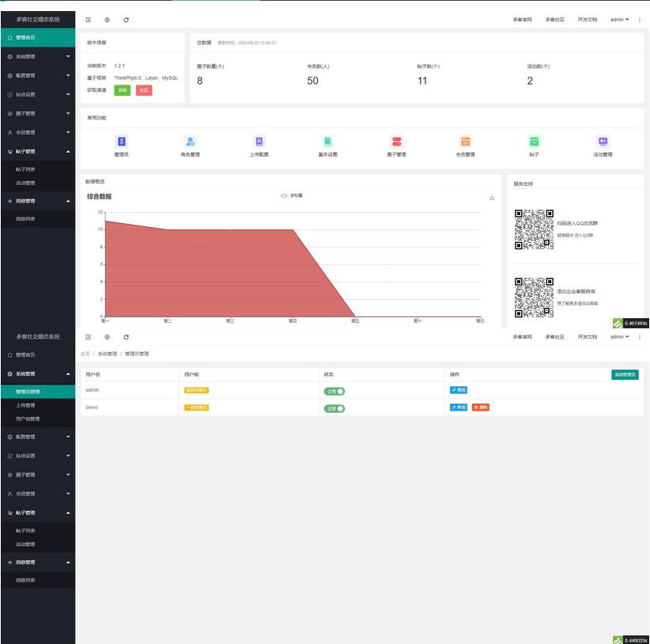Toggle the status switch for demo user
Image resolution: width=650 pixels, height=644 pixels.
click(334, 408)
